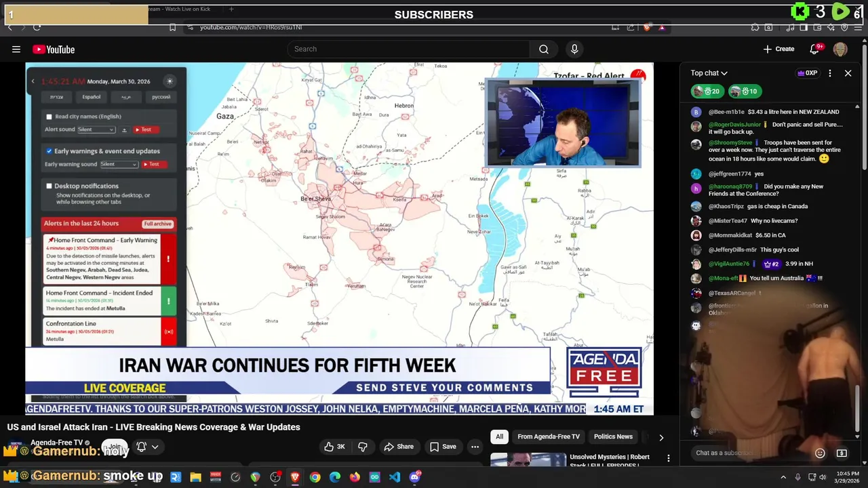Viewport: 868px width, 488px height.
Task: Select the Politics News chip
Action: click(x=613, y=436)
